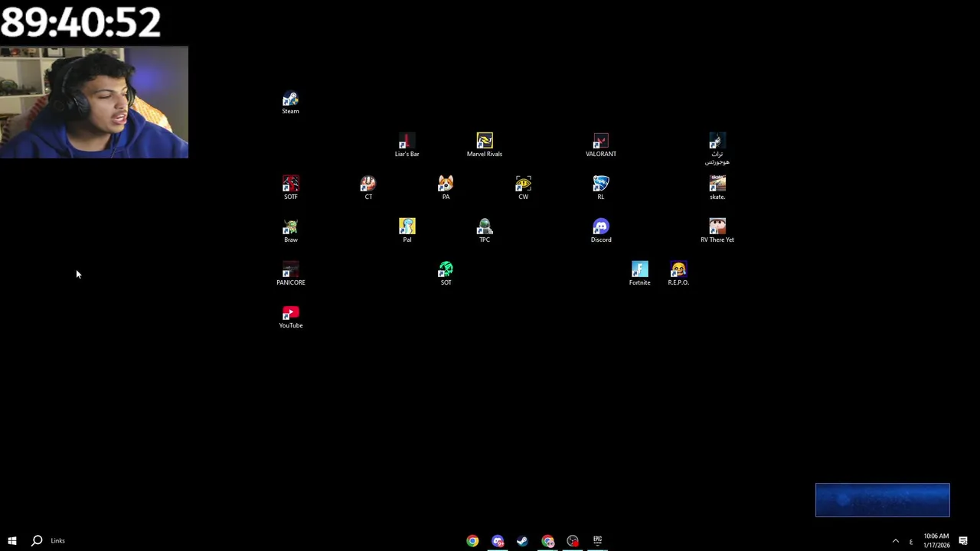Click the skate. desktop icon

(x=717, y=188)
